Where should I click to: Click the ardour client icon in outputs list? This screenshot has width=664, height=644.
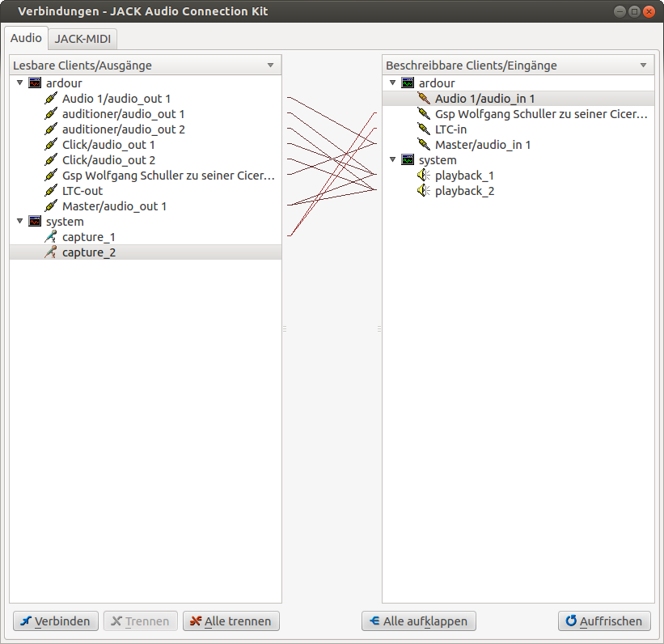35,83
